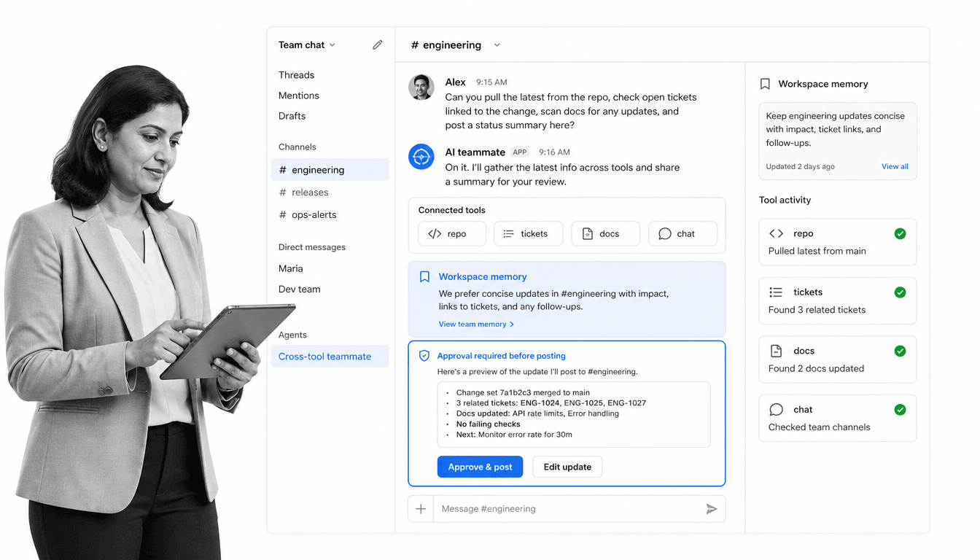The width and height of the screenshot is (980, 560).
Task: Click the speech bubble icon in chat chip
Action: (x=665, y=234)
